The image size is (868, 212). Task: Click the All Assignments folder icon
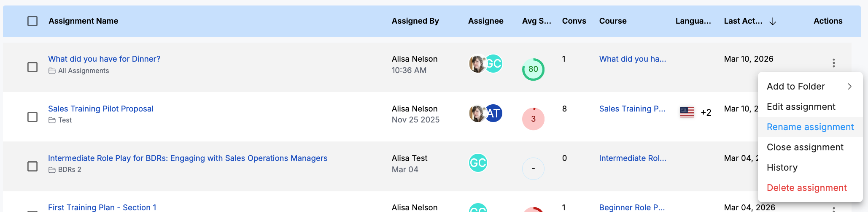pos(52,71)
